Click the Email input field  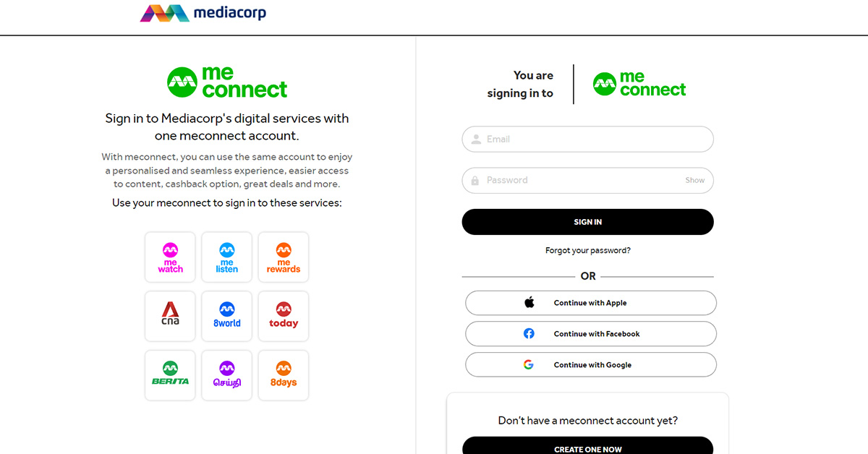point(587,139)
